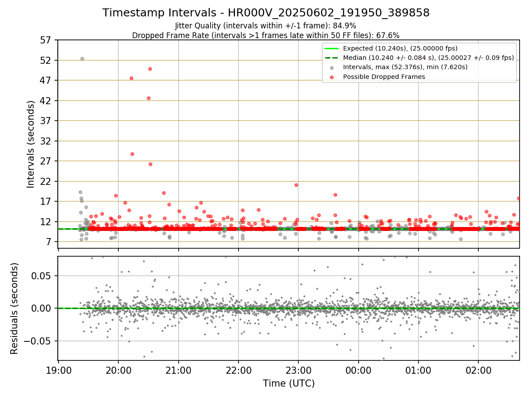The width and height of the screenshot is (532, 399).
Task: Click the 0.00 residuals tick label
Action: point(42,308)
